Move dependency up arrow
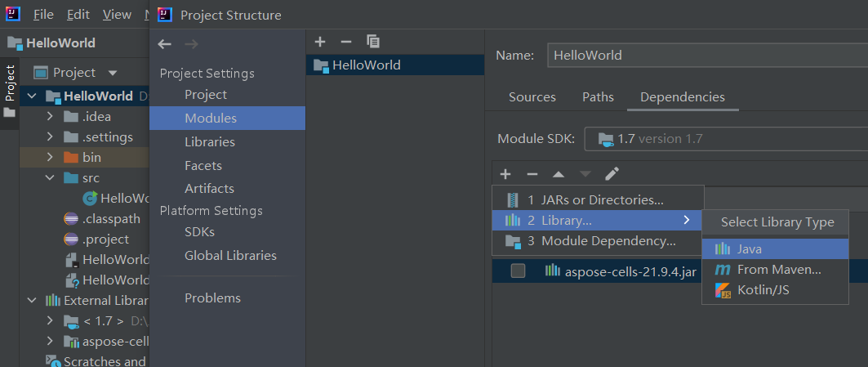 coord(559,174)
